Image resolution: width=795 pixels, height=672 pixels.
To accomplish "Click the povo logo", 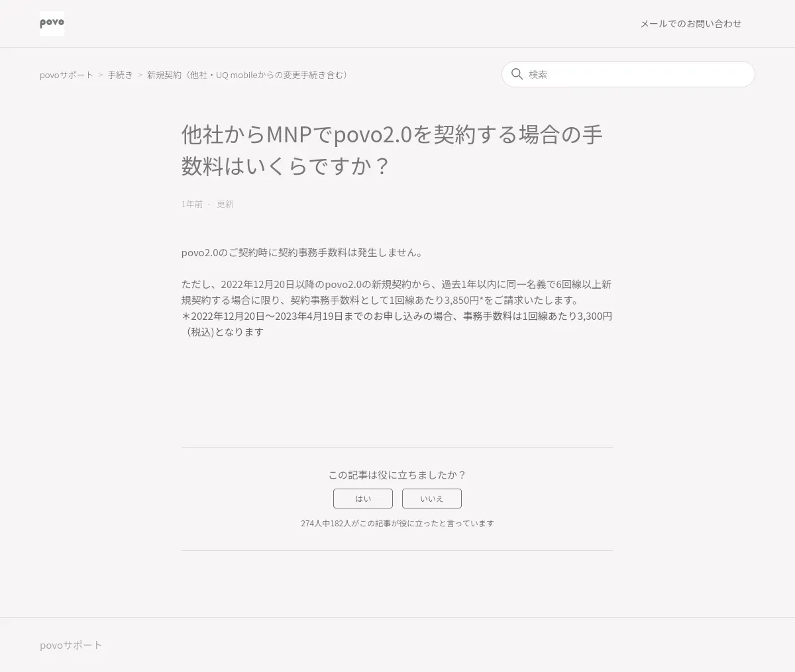I will click(52, 23).
